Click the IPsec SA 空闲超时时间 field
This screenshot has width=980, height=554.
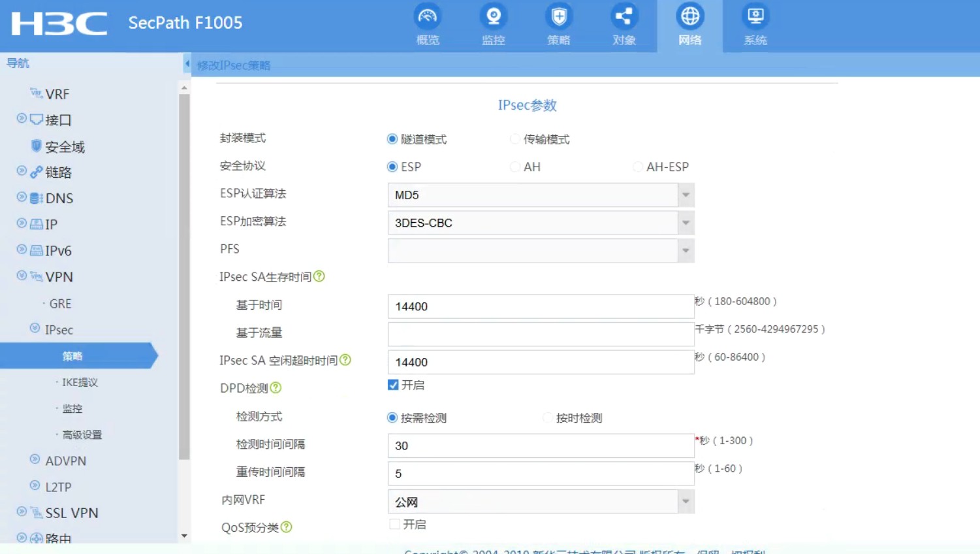pos(541,362)
